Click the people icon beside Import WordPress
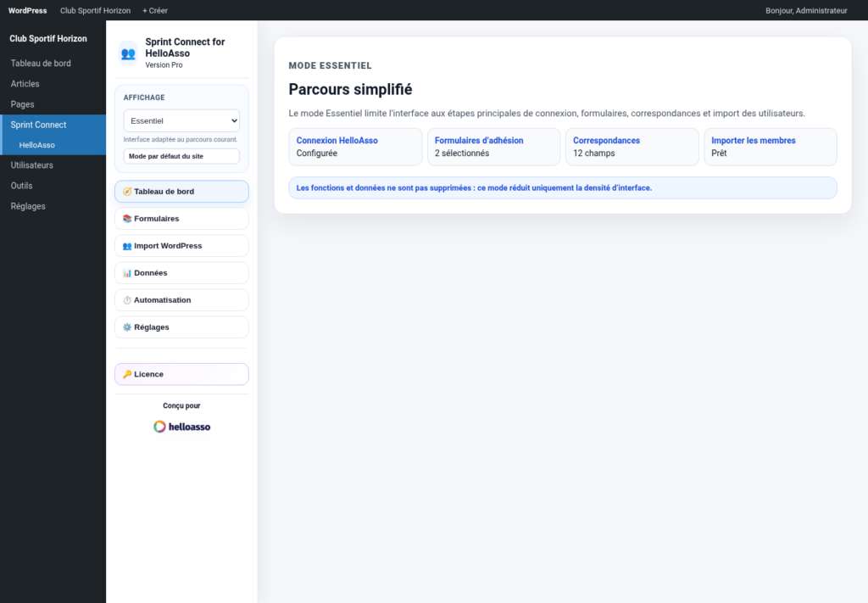The image size is (868, 603). [127, 246]
